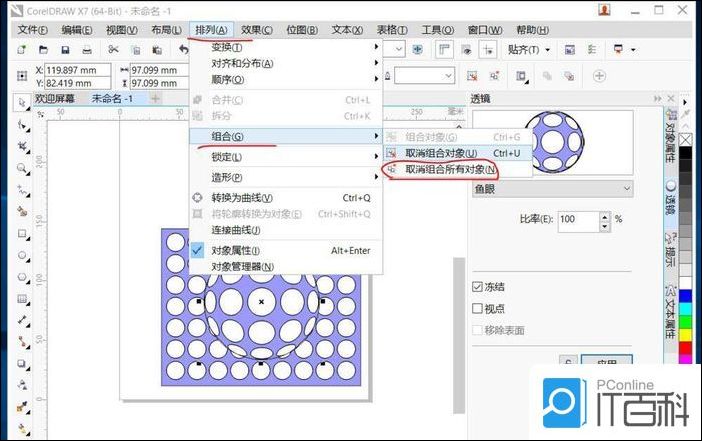Toggle the rulers display icon
Image resolution: width=702 pixels, height=441 pixels.
pyautogui.click(x=444, y=49)
